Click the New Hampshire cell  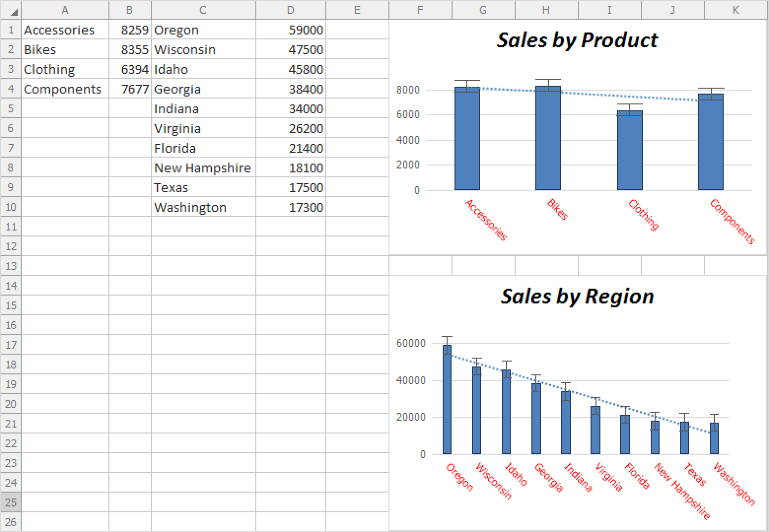point(203,168)
